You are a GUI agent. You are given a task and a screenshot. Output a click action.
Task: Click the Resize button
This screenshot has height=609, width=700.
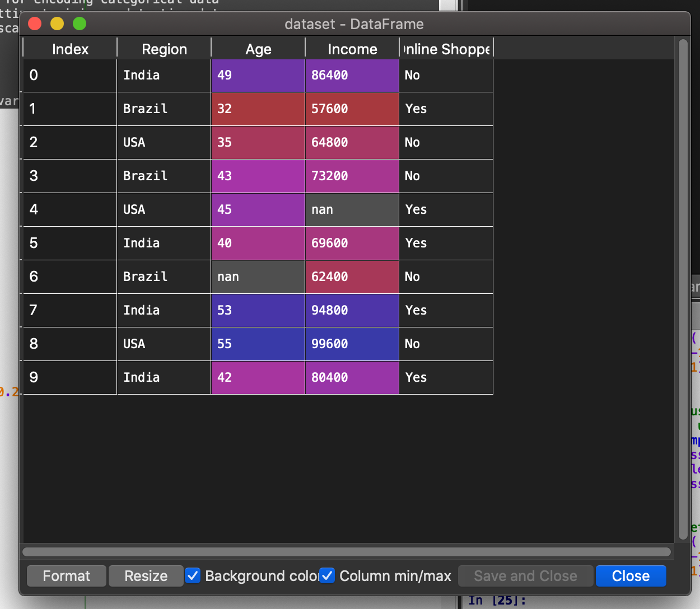coord(146,576)
